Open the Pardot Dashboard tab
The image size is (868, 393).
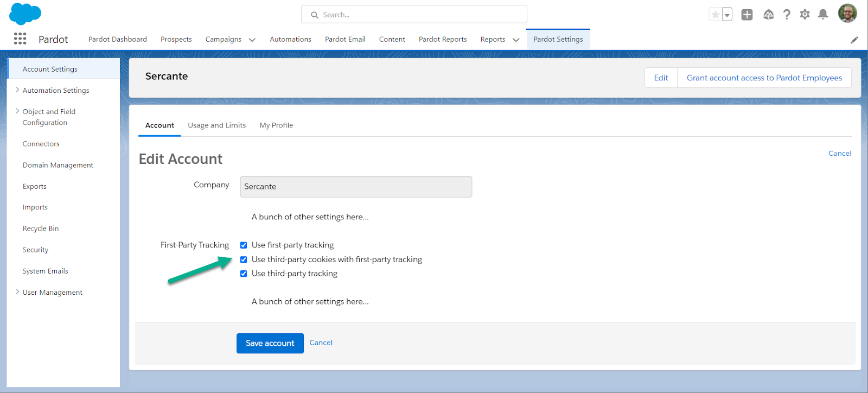(118, 39)
